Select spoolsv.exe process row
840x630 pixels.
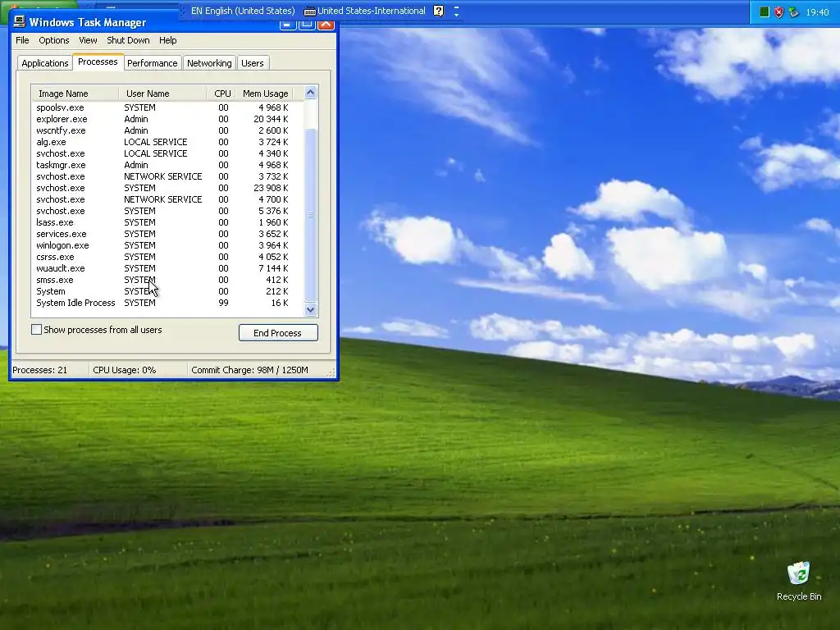click(x=167, y=107)
